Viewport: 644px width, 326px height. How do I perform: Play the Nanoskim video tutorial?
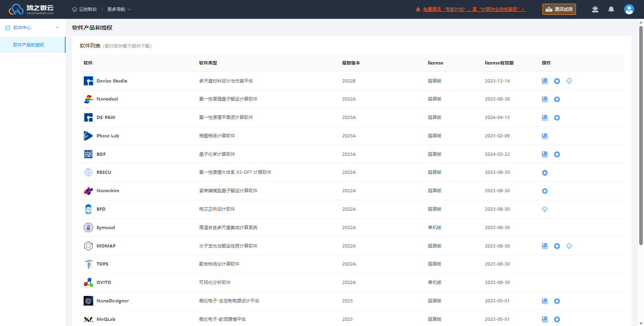click(x=544, y=191)
